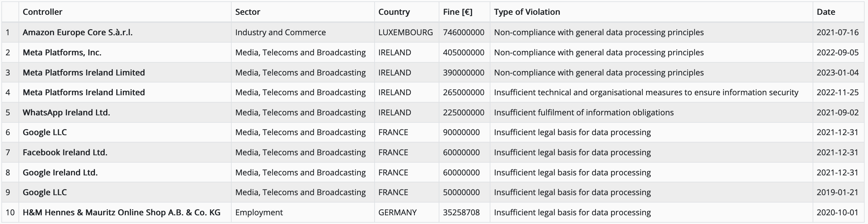Click the GERMANY country cell
Image resolution: width=868 pixels, height=224 pixels.
click(x=397, y=213)
